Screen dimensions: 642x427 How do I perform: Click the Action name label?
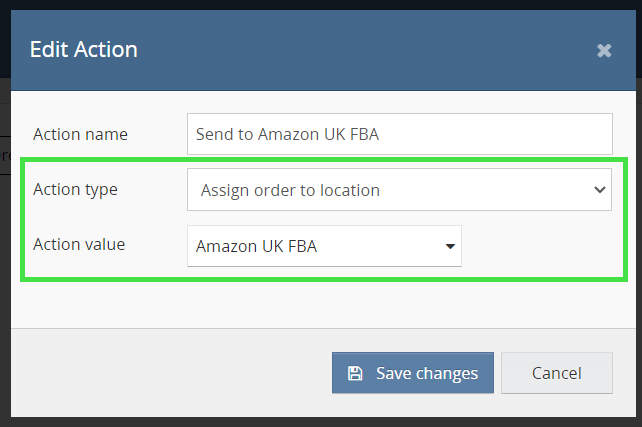pos(80,134)
